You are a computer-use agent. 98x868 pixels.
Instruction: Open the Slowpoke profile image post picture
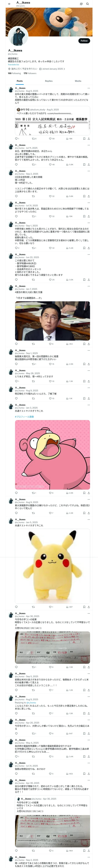52,455
